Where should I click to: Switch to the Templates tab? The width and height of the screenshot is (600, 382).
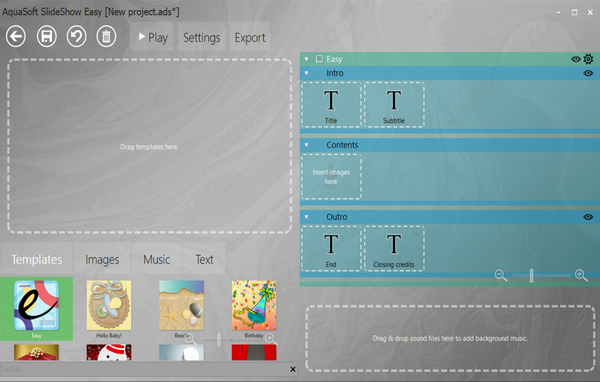[x=37, y=259]
